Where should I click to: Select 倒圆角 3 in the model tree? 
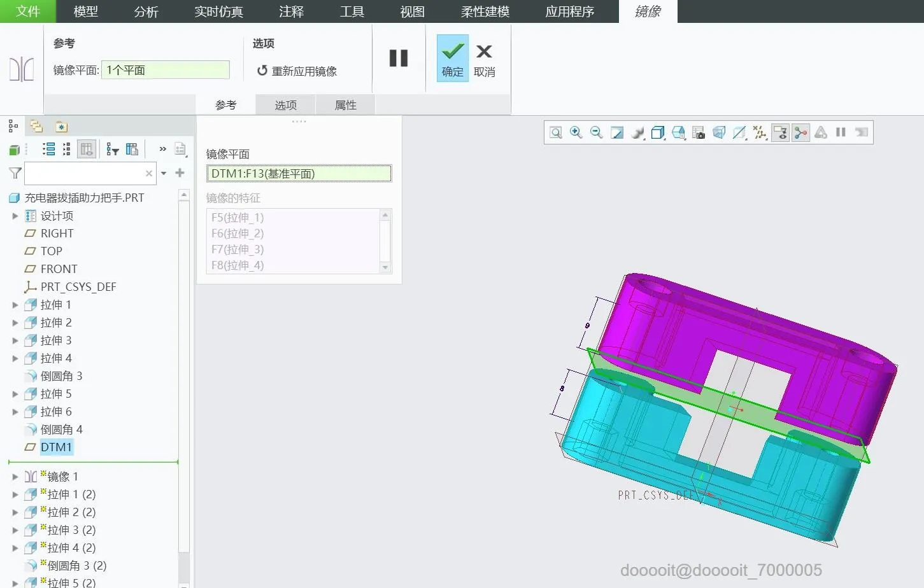pos(62,376)
